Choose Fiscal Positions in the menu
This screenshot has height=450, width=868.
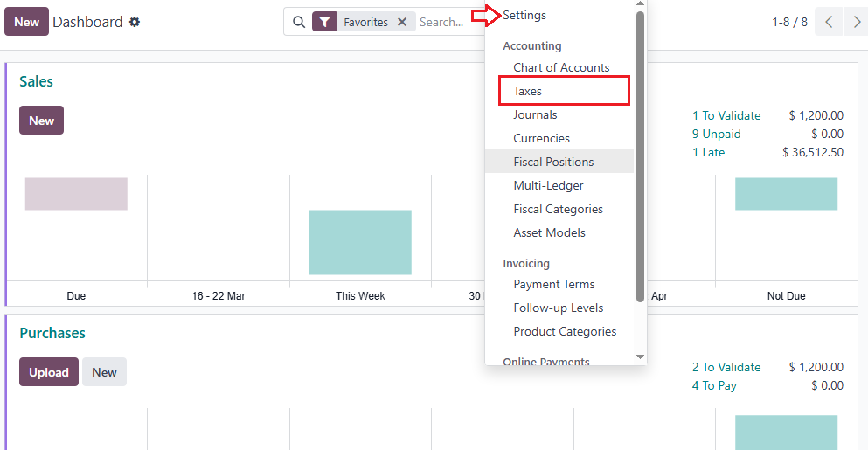553,162
